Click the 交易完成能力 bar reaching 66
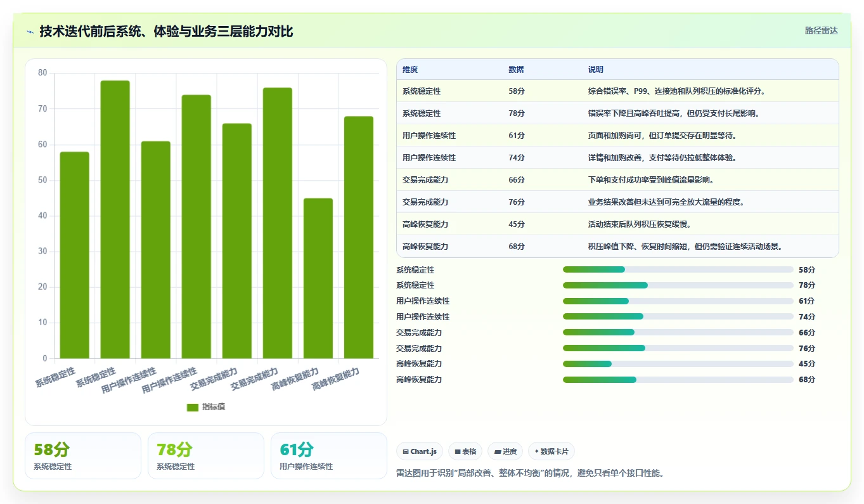 click(x=237, y=241)
